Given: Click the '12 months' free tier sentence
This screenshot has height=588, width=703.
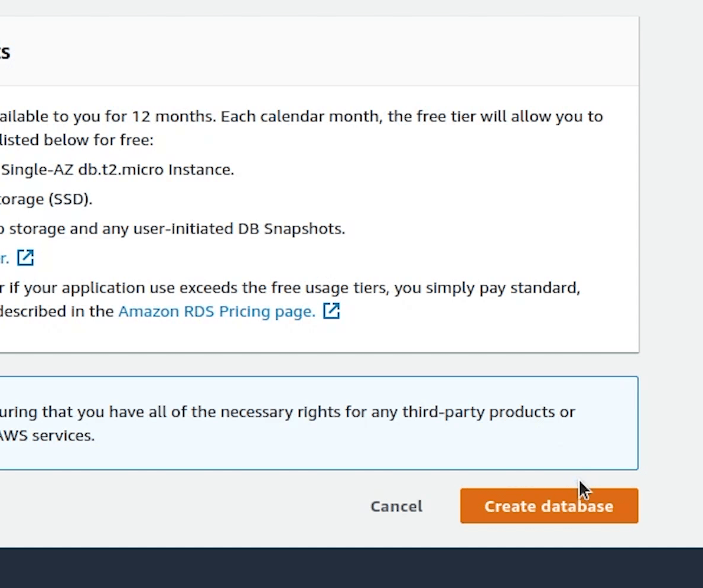Looking at the screenshot, I should [x=295, y=116].
